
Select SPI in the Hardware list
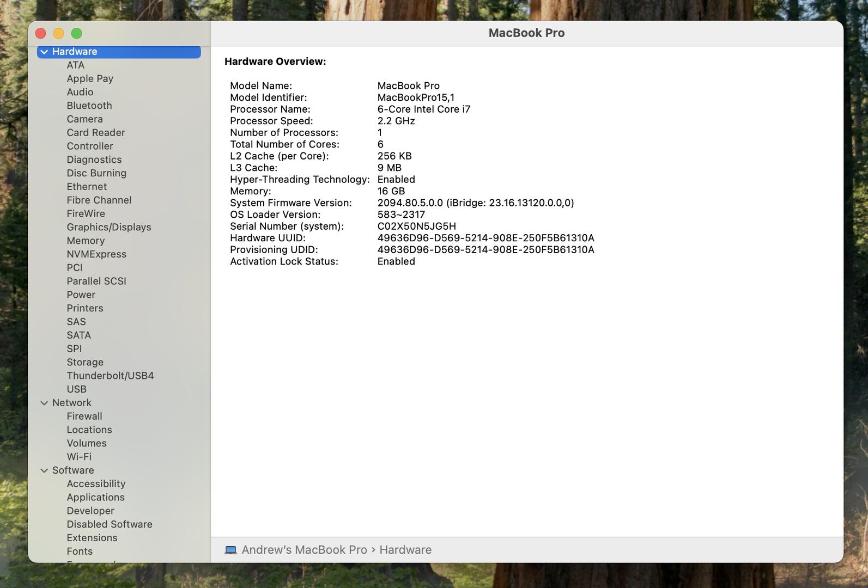tap(74, 348)
